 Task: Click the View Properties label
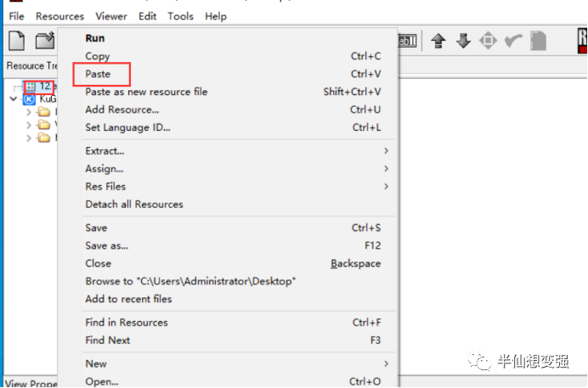(x=31, y=383)
